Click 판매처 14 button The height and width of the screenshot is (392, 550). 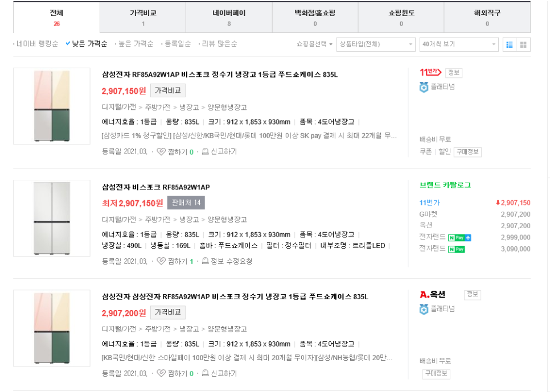click(186, 203)
